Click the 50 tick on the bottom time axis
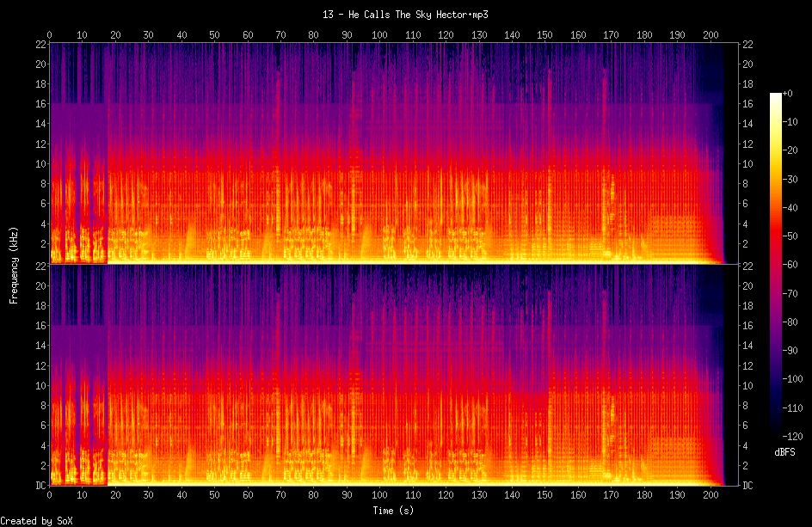This screenshot has height=527, width=812. (214, 496)
